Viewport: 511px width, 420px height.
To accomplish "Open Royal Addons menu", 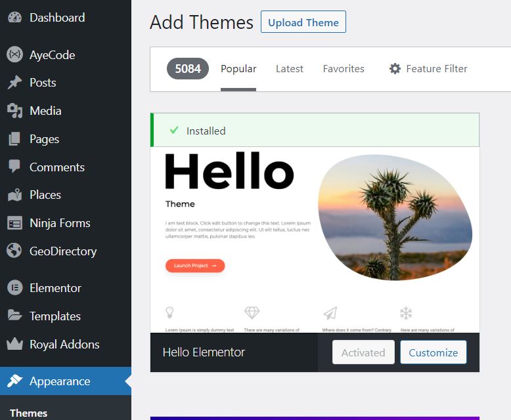I will tap(66, 344).
